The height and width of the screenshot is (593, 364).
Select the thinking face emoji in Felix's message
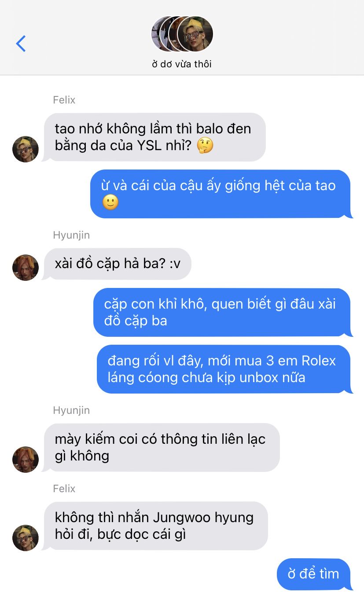(205, 145)
